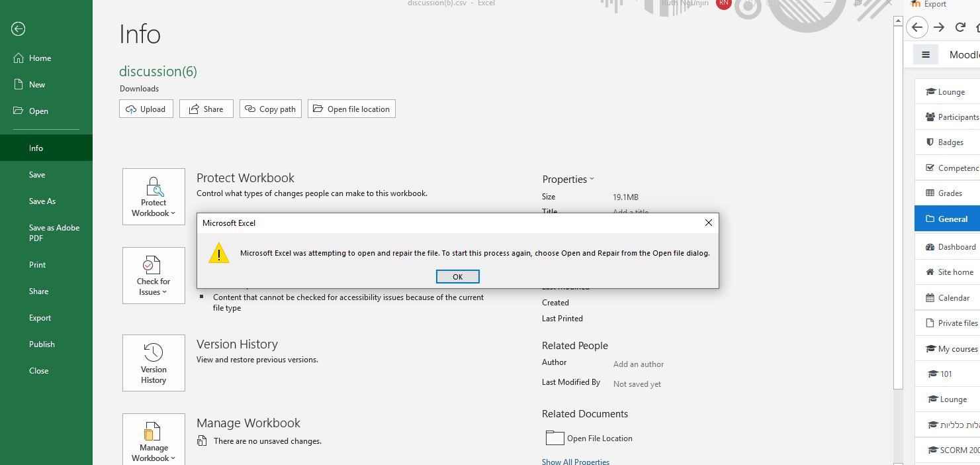Screen dimensions: 980x465
Task: Select Save as Adobe PDF option
Action: (46, 233)
